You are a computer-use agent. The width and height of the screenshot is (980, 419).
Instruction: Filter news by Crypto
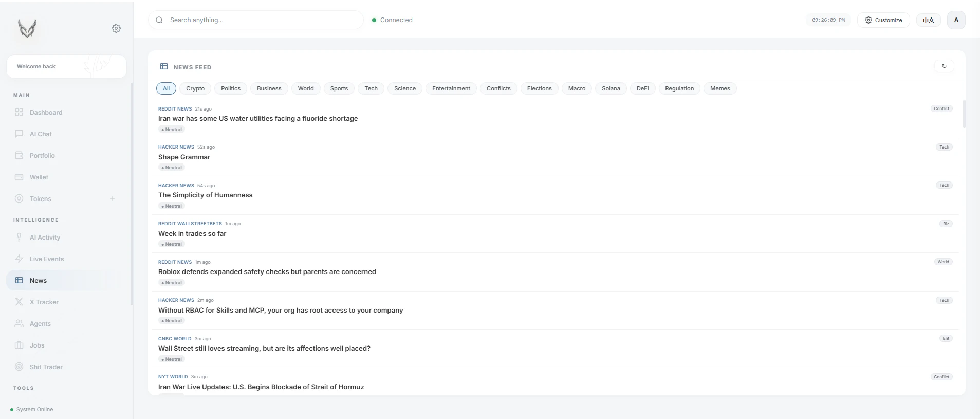(x=195, y=88)
